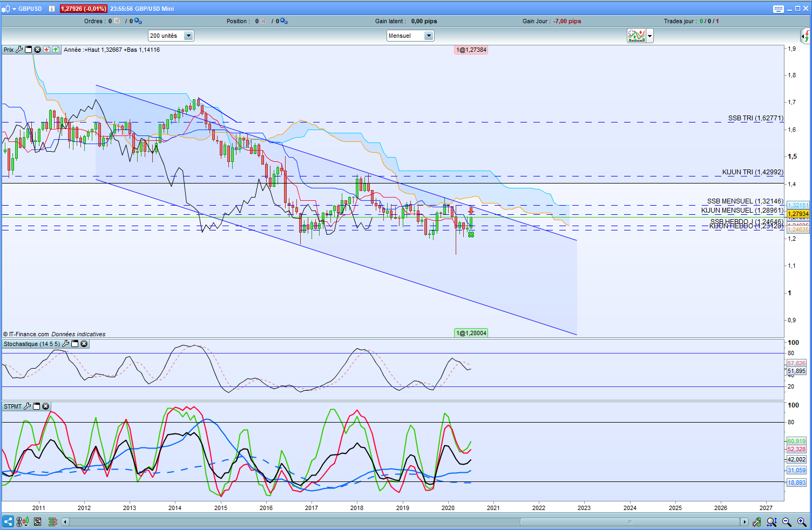
Task: Open the add indicator dropdown arrow
Action: [650, 36]
